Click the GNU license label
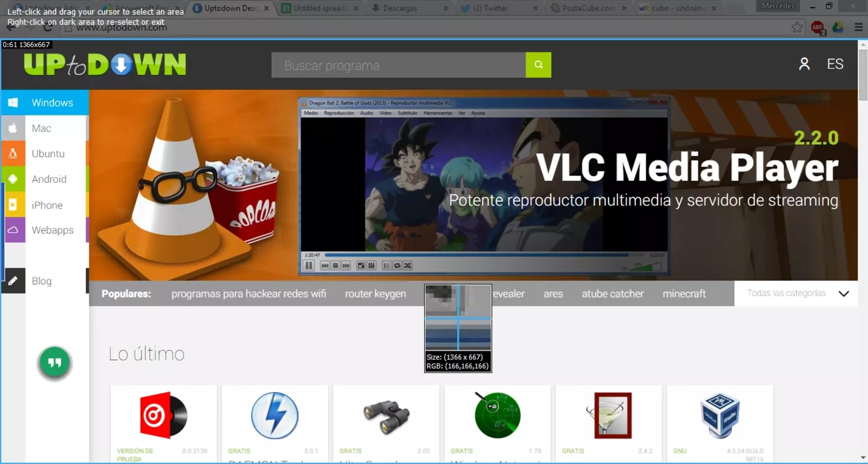The image size is (868, 464). [x=680, y=451]
